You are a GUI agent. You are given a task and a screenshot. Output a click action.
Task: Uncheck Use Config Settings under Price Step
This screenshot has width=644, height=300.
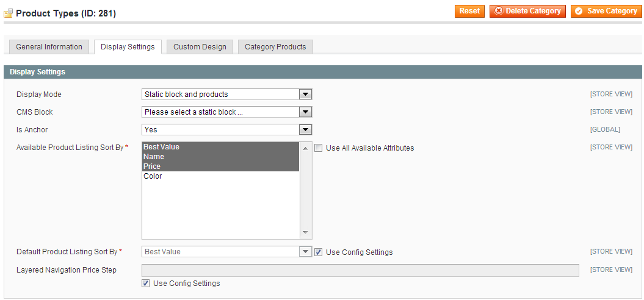click(x=146, y=284)
